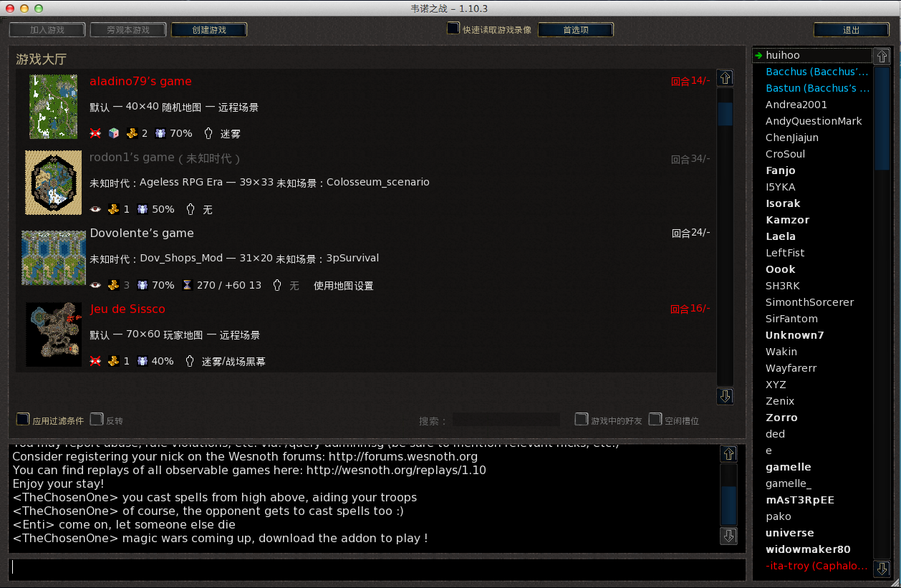Click the experience modifier icon beside 50%
This screenshot has width=901, height=588.
click(142, 209)
